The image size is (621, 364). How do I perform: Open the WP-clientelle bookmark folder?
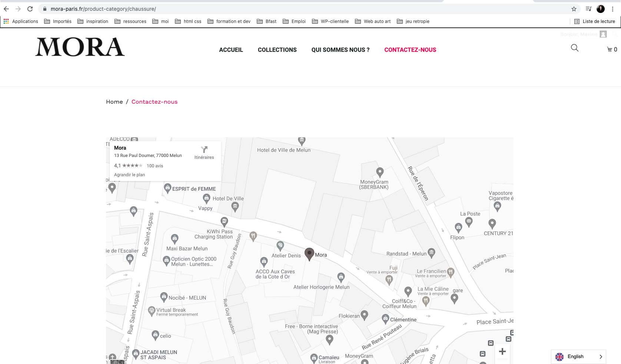pos(331,21)
